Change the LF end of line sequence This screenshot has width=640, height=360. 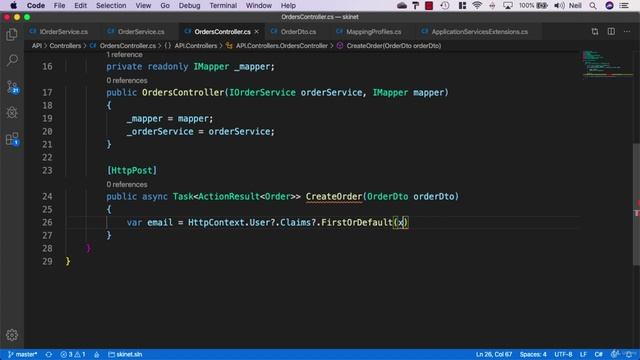tap(583, 354)
